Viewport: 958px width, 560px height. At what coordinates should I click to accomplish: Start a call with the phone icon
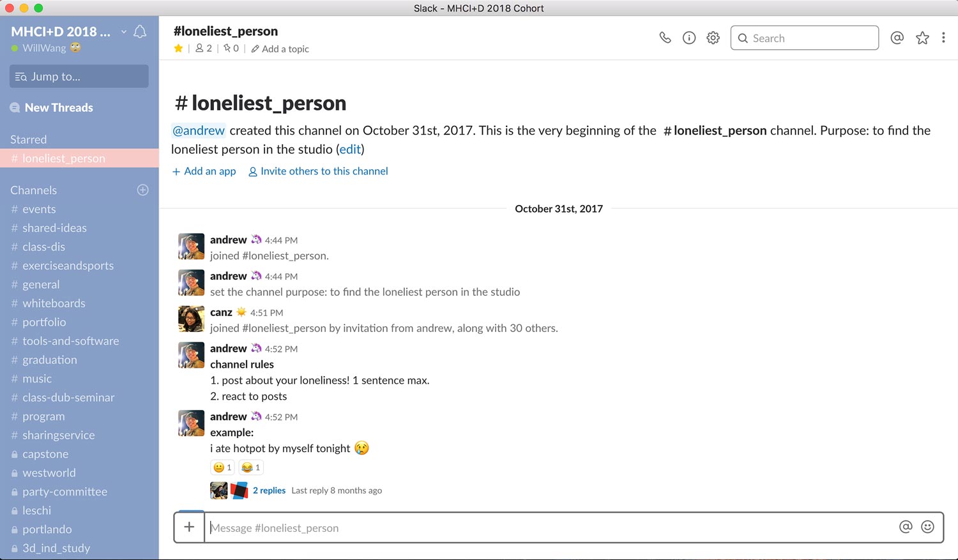pyautogui.click(x=665, y=38)
